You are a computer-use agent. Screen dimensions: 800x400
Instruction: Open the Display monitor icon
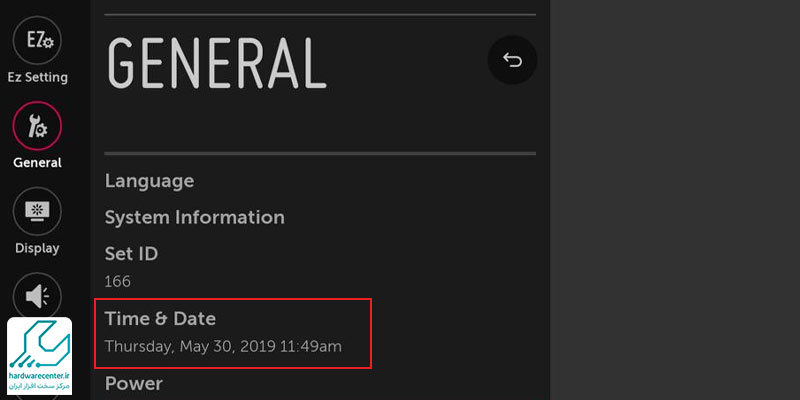coord(37,211)
